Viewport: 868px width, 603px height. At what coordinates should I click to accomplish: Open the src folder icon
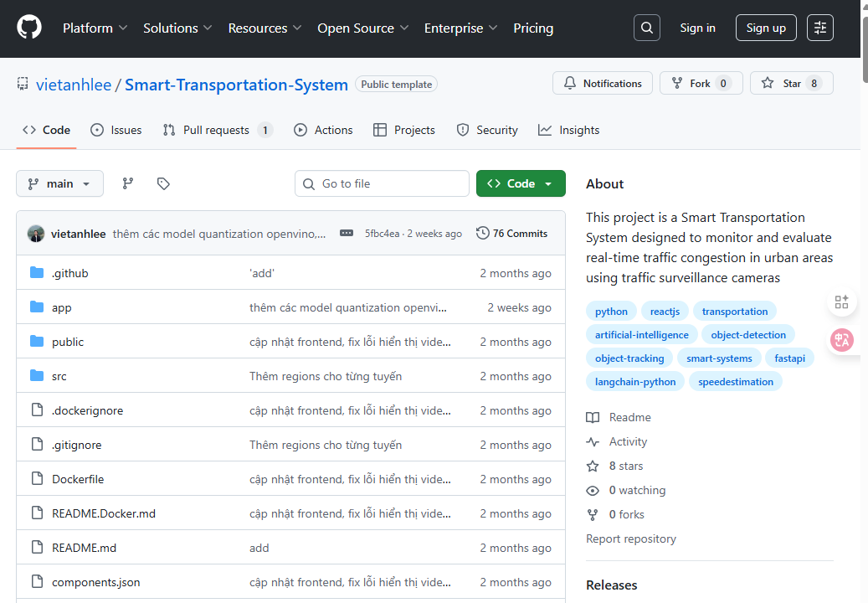(37, 375)
